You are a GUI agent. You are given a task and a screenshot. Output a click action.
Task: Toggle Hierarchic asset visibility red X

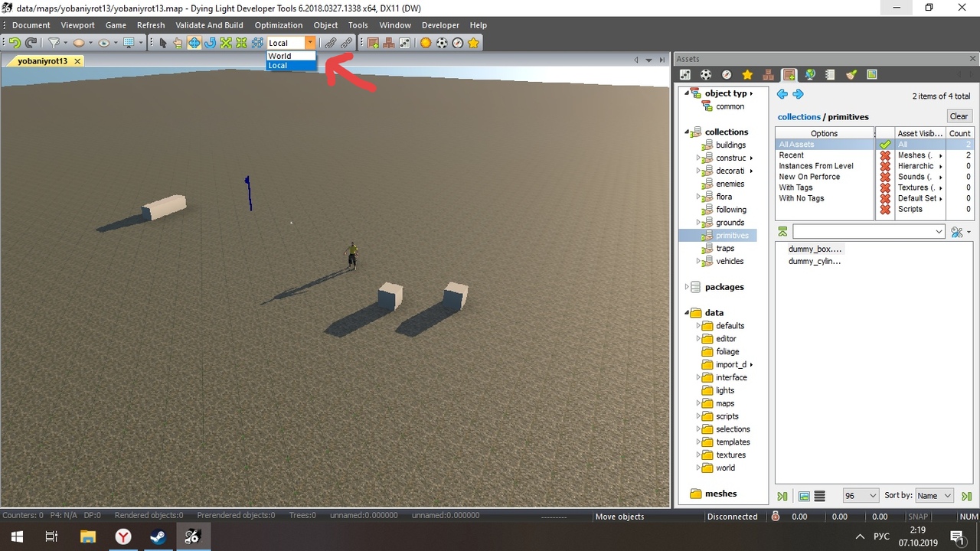885,166
